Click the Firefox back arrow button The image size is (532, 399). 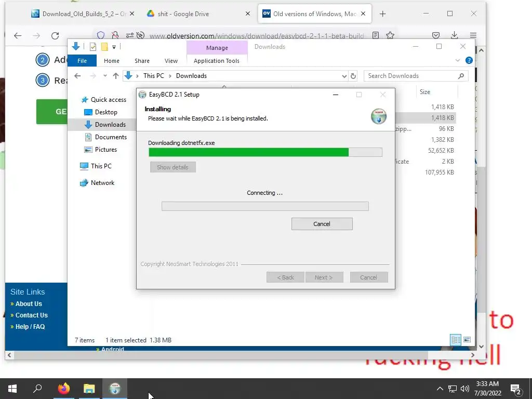coord(18,36)
